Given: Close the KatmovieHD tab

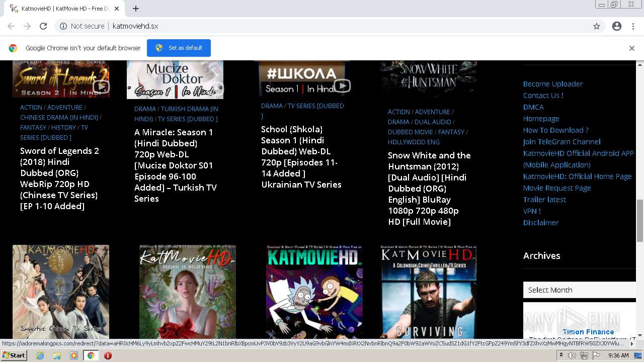Looking at the screenshot, I should (117, 9).
